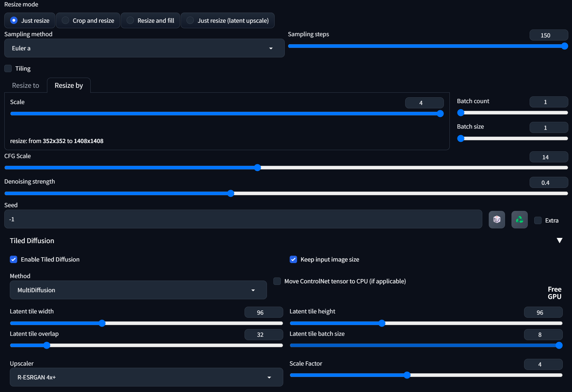Check Move ControlNet tensor to CPU
572x392 pixels.
(x=277, y=281)
